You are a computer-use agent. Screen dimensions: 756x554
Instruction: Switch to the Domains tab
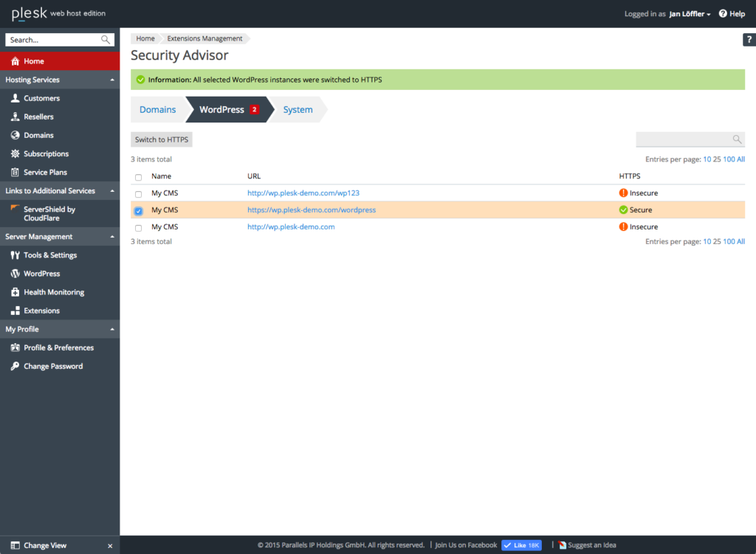[x=158, y=110]
